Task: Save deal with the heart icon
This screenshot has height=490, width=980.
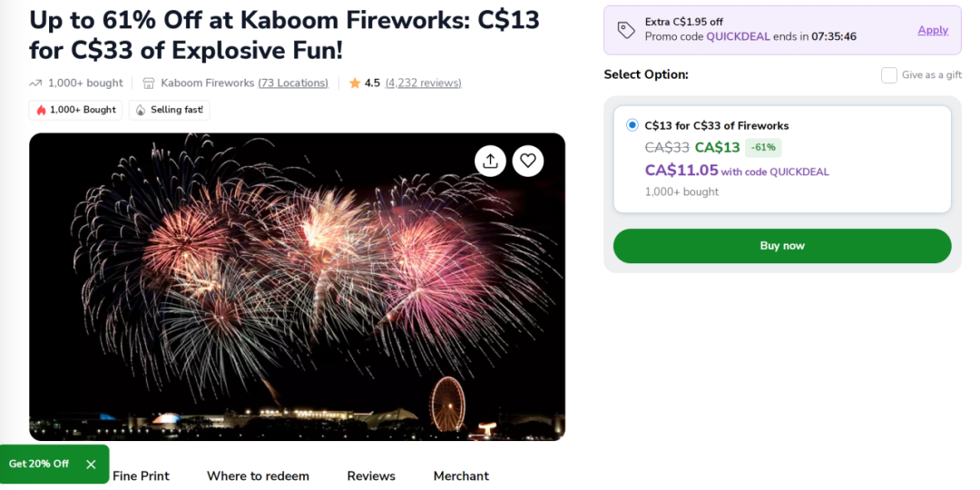Action: [x=528, y=162]
